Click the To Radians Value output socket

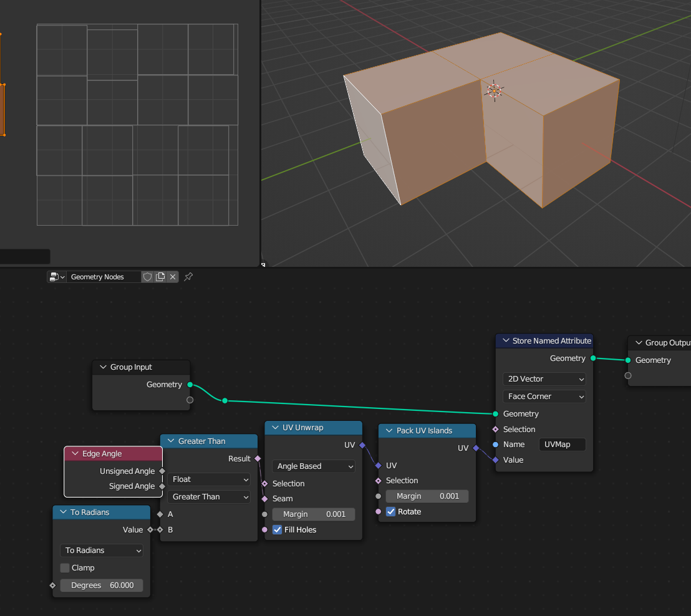click(x=150, y=529)
